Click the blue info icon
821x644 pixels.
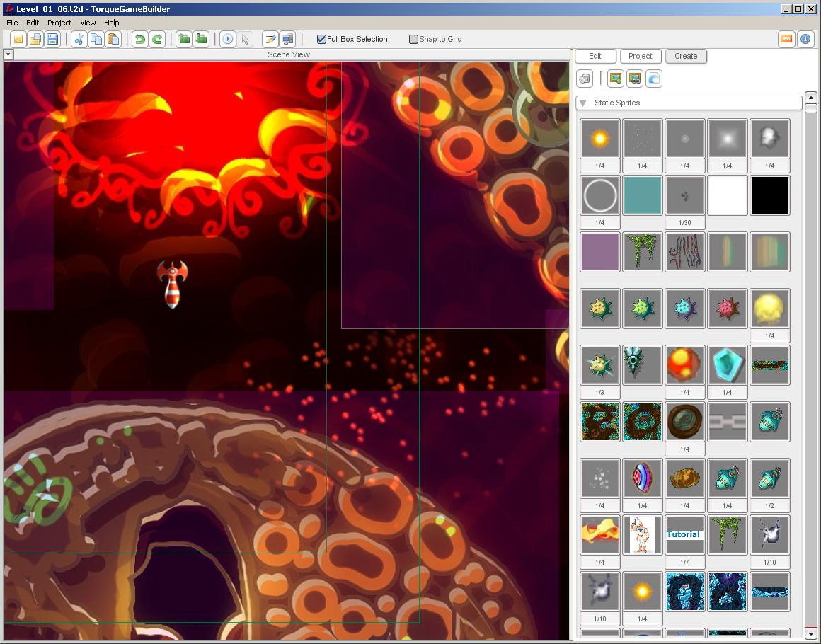805,39
